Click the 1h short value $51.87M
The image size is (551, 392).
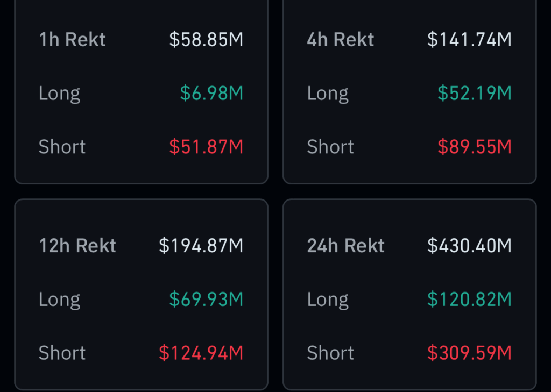(x=206, y=147)
